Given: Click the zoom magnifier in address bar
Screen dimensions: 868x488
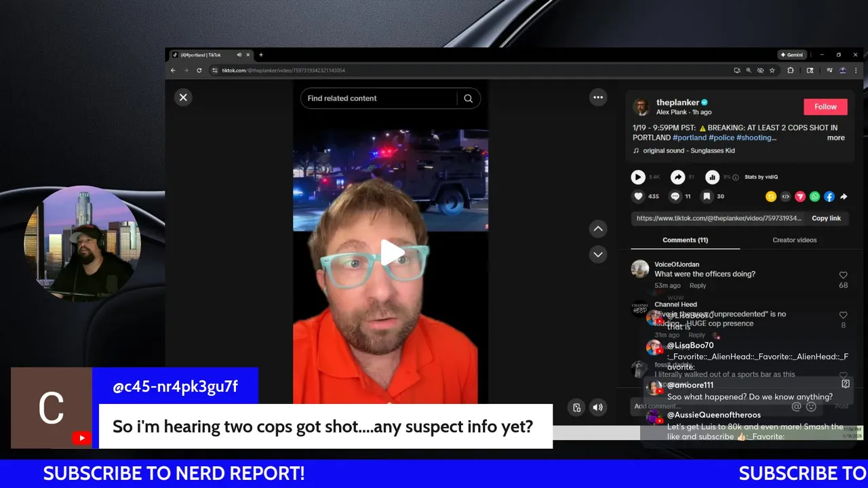Looking at the screenshot, I should pos(749,70).
